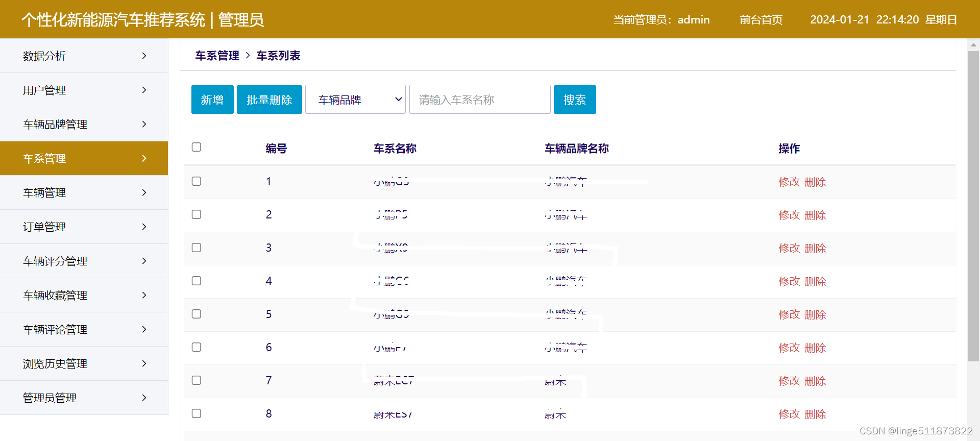Open 车辆评分管理 menu in sidebar
Image resolution: width=980 pixels, height=441 pixels.
84,261
